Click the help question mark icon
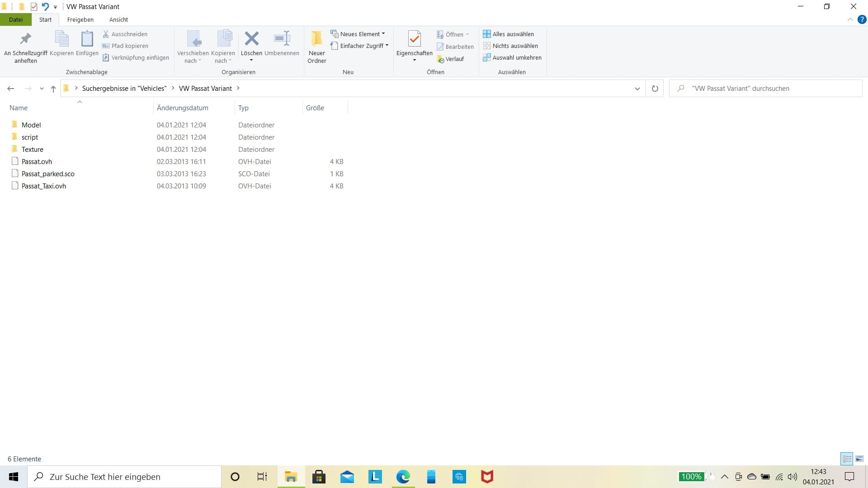The width and height of the screenshot is (868, 488). 862,19
